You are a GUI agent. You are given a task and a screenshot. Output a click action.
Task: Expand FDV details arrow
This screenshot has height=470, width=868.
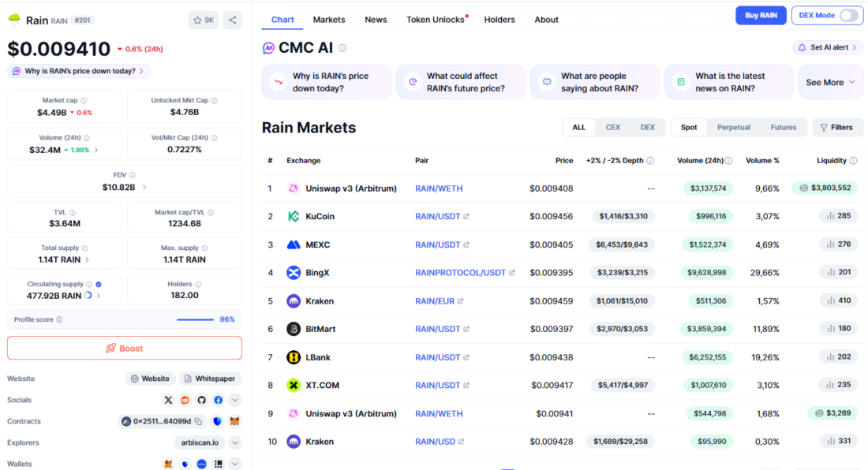click(x=144, y=188)
